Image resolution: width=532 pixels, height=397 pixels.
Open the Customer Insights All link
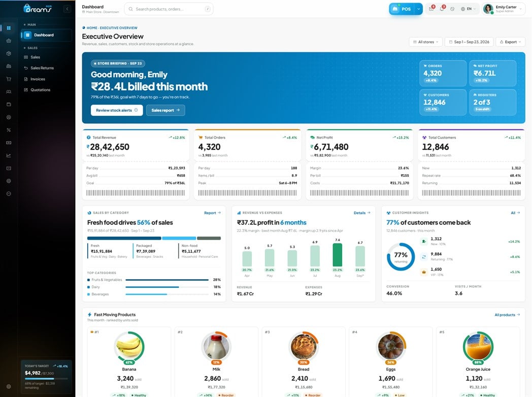click(x=515, y=213)
